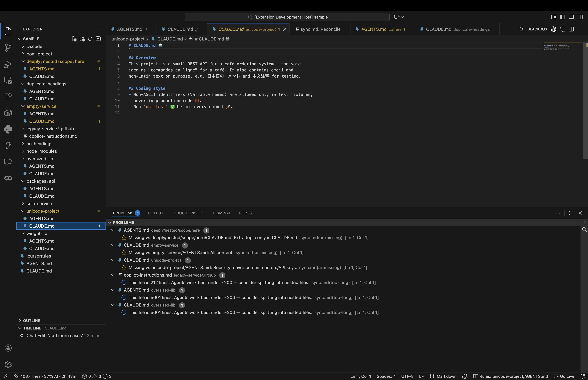Open the Accounts menu icon
588x380 pixels.
click(8, 348)
